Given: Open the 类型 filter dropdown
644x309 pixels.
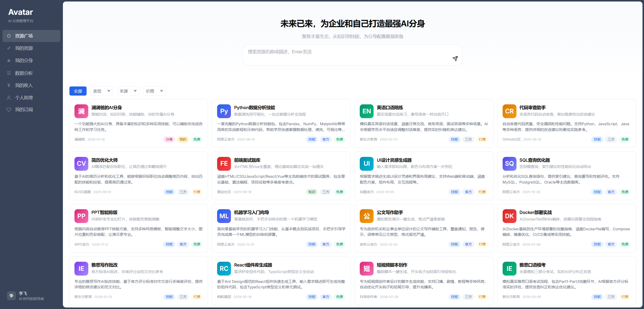Looking at the screenshot, I should pyautogui.click(x=102, y=91).
